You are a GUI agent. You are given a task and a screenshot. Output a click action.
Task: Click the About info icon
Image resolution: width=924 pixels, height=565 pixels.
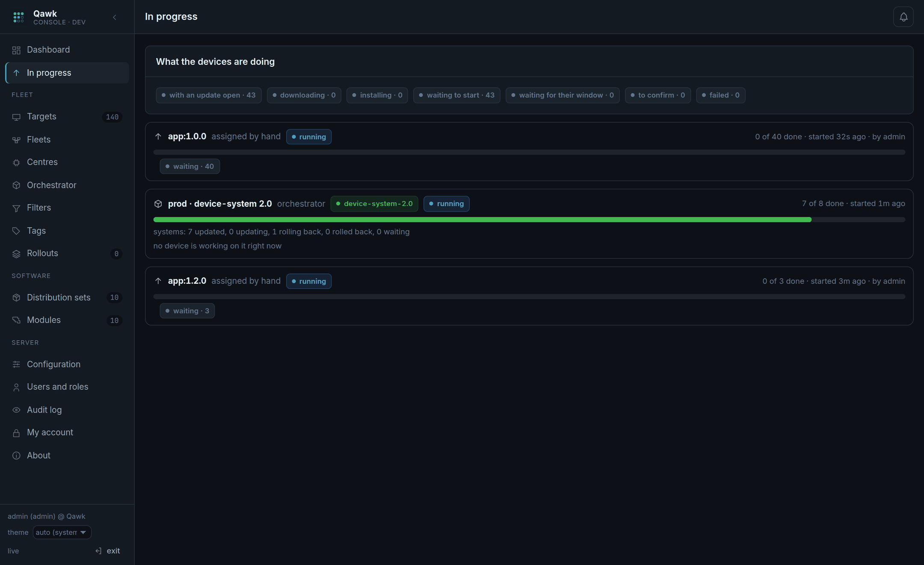coord(16,455)
